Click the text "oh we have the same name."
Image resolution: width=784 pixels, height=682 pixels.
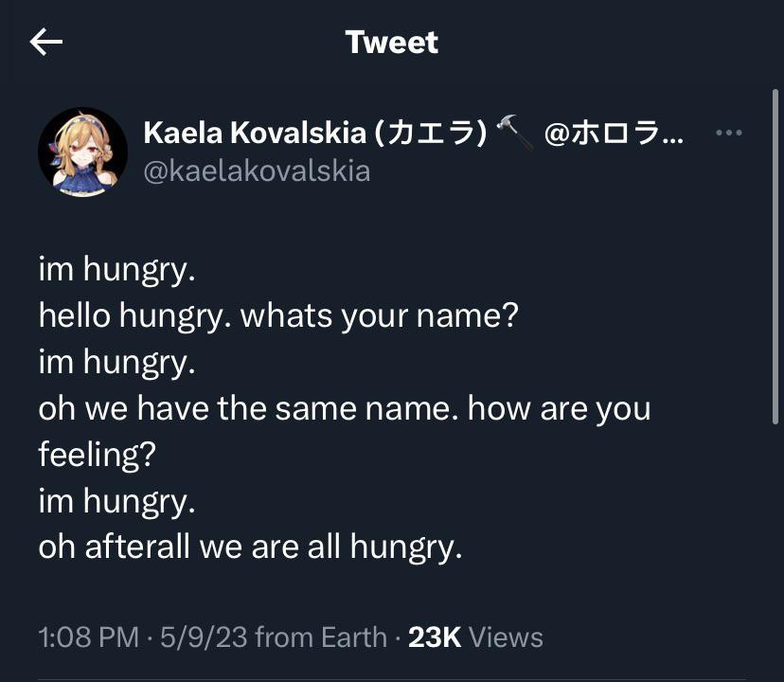(x=248, y=409)
